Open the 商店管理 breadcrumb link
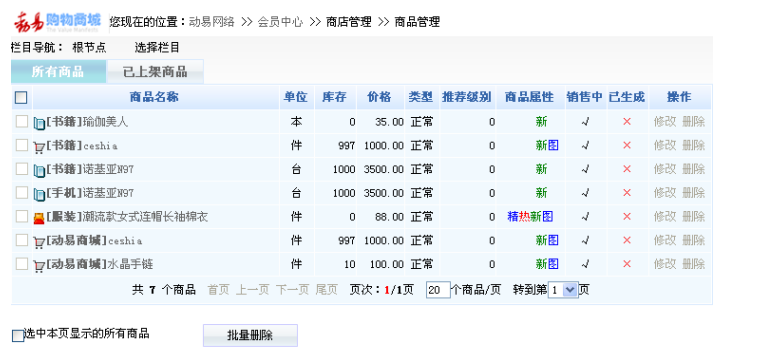 point(349,22)
